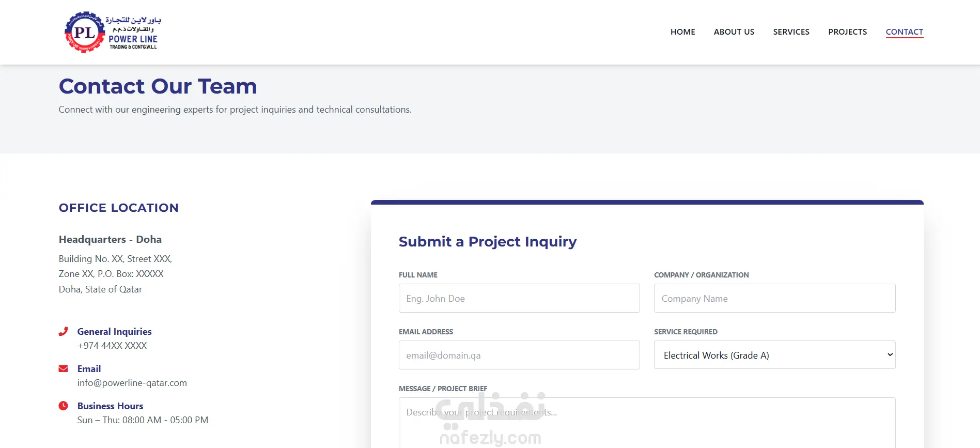Click the red clock icon
Image resolution: width=980 pixels, height=448 pixels.
(64, 406)
